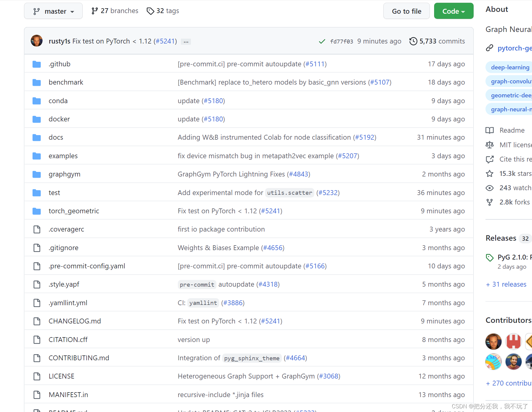This screenshot has height=412, width=532.
Task: Click rusty1s profile avatar
Action: coord(36,40)
